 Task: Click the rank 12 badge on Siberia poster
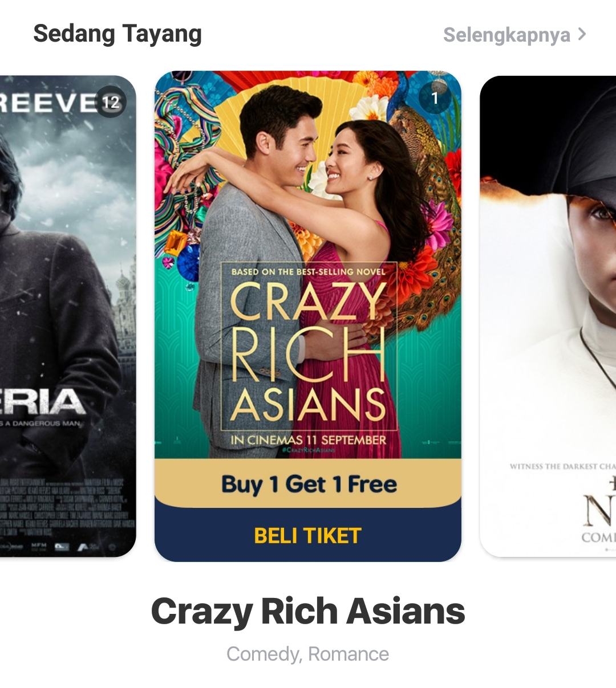[x=111, y=102]
